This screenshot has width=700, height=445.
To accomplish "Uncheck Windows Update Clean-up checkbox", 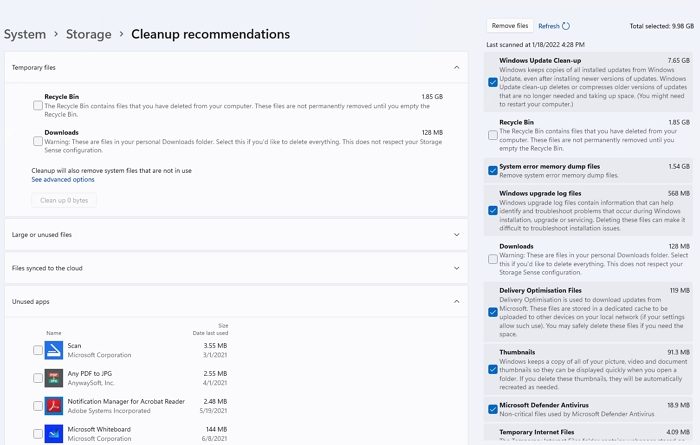I will pyautogui.click(x=493, y=82).
